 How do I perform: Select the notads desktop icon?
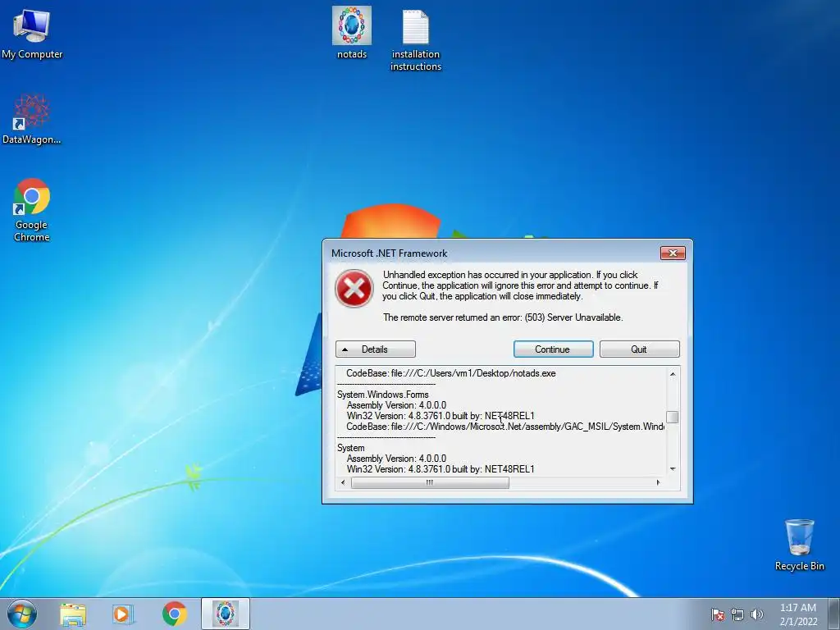click(x=351, y=33)
